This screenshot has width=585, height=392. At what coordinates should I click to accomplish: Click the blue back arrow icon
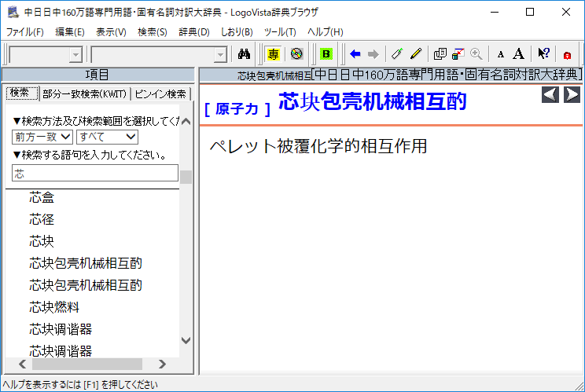355,54
